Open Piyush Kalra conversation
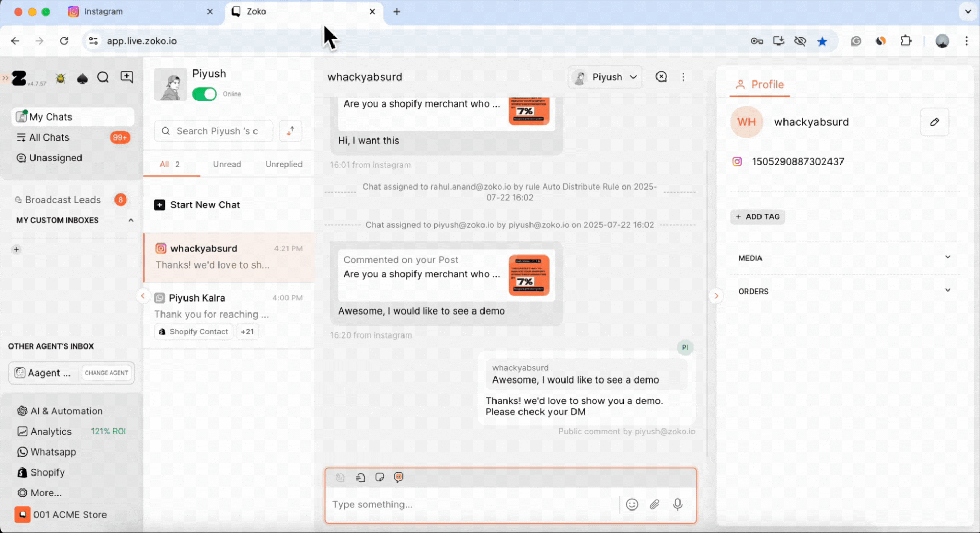980x533 pixels. [x=229, y=315]
